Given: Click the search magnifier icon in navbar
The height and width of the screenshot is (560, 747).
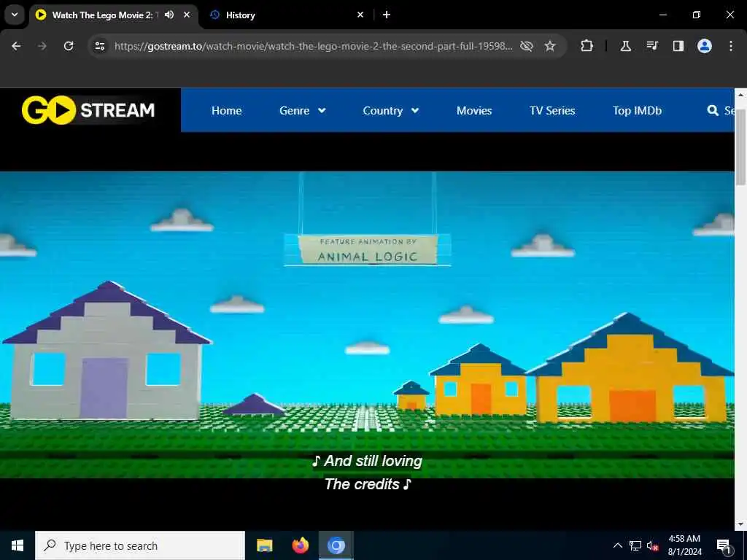Looking at the screenshot, I should tap(713, 111).
